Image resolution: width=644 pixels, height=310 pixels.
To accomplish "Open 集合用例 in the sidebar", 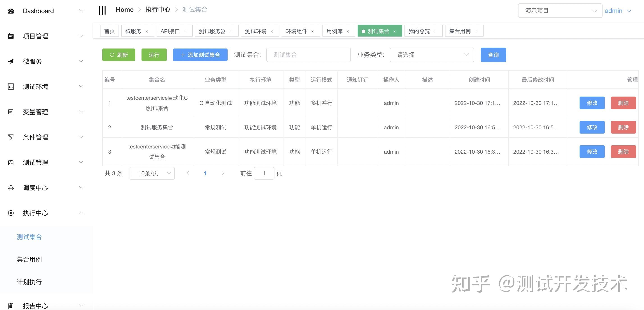I will click(29, 259).
